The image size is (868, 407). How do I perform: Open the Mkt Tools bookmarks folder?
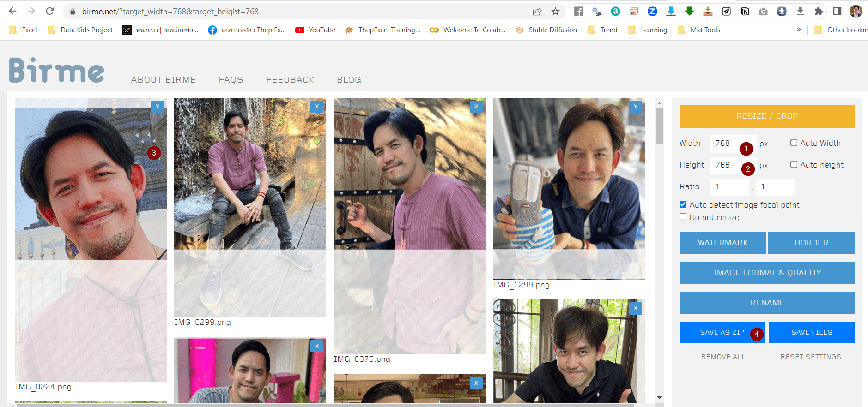tap(699, 30)
